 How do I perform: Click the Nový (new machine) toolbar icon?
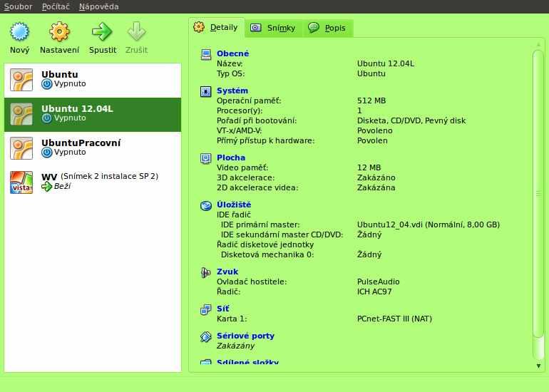20,32
